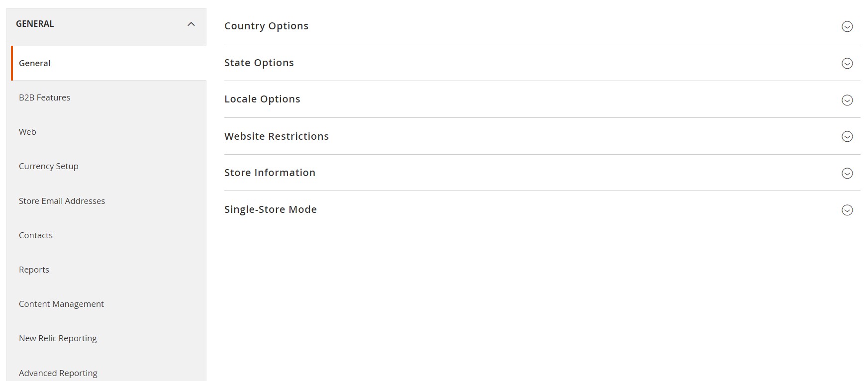Open the Store Information section heading
This screenshot has width=868, height=381.
click(270, 173)
